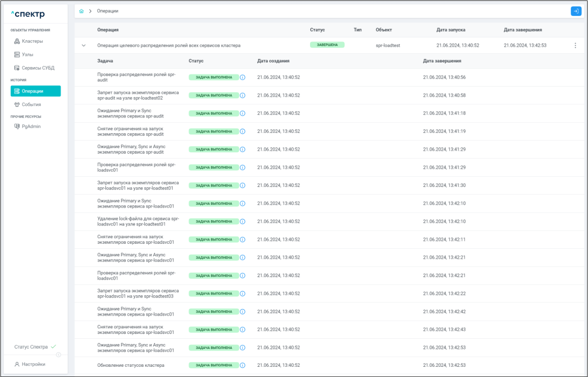Open three-dot menu for the spr-loadtest operation
The width and height of the screenshot is (588, 377).
(x=575, y=45)
